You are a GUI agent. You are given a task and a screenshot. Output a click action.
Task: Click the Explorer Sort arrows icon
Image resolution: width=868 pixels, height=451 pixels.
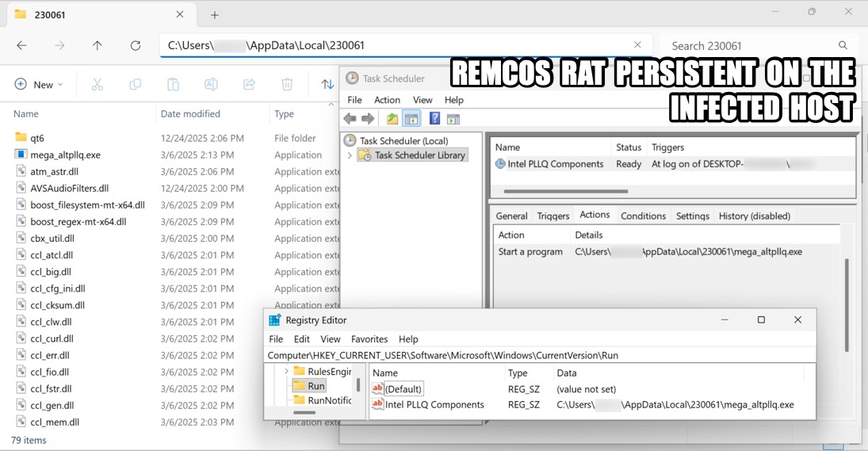click(327, 84)
